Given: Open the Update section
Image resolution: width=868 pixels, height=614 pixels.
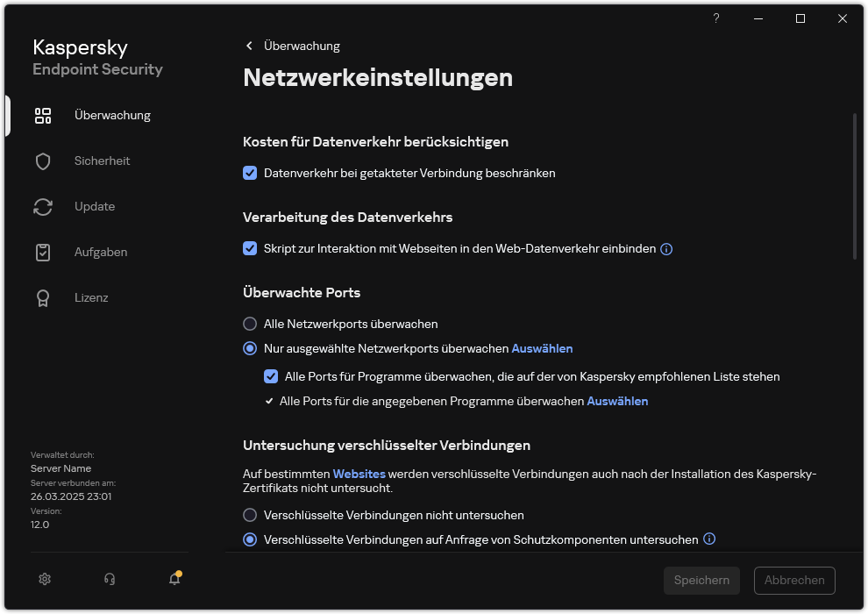Looking at the screenshot, I should [94, 206].
